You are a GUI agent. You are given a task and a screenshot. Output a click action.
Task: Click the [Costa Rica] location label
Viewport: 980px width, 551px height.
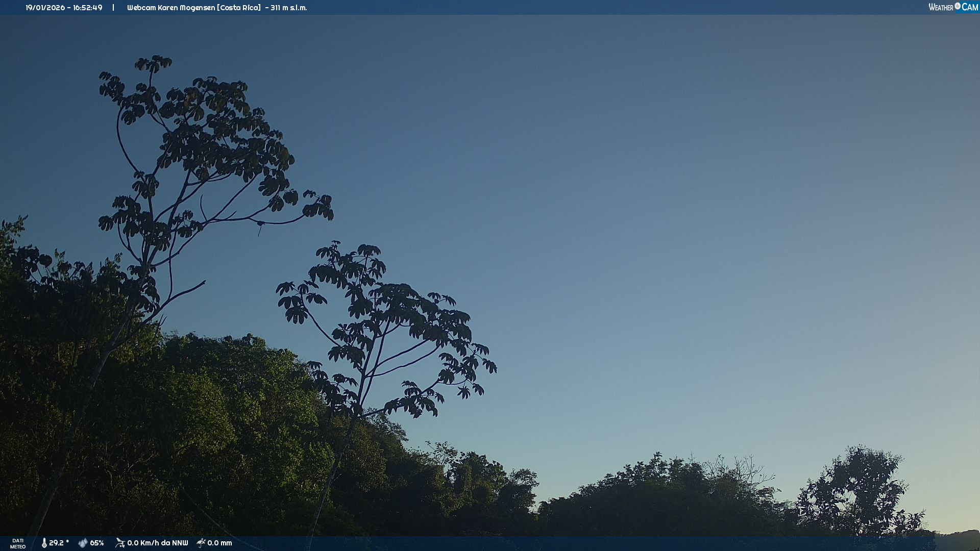pos(239,8)
